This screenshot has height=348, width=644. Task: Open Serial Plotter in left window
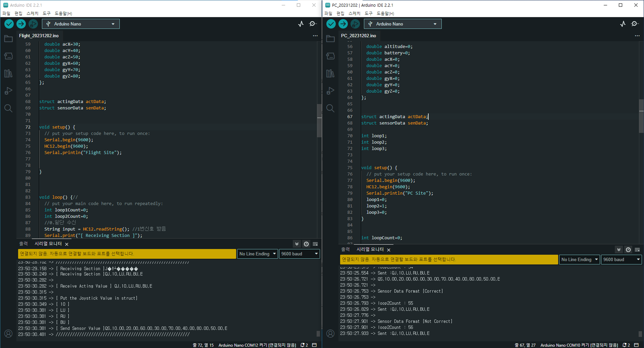pyautogui.click(x=301, y=24)
